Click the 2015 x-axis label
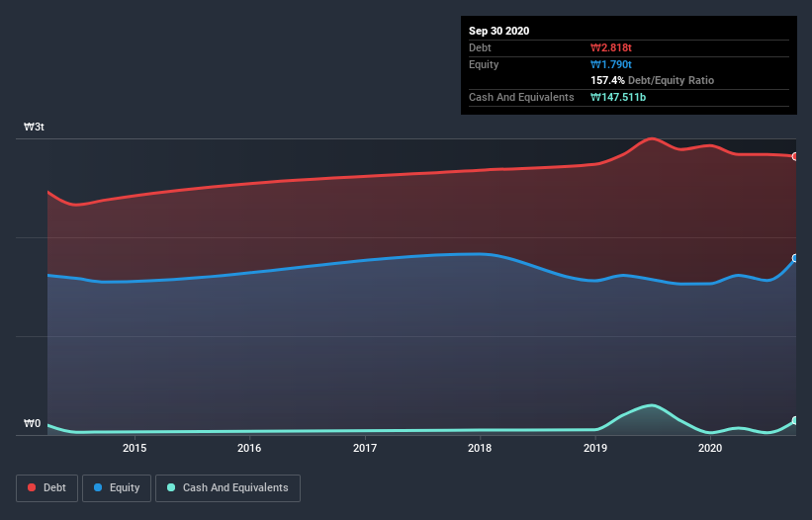 pyautogui.click(x=135, y=448)
